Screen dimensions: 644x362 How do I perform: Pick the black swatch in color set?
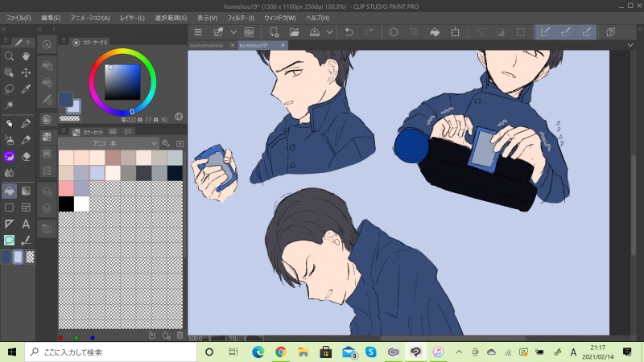[66, 204]
